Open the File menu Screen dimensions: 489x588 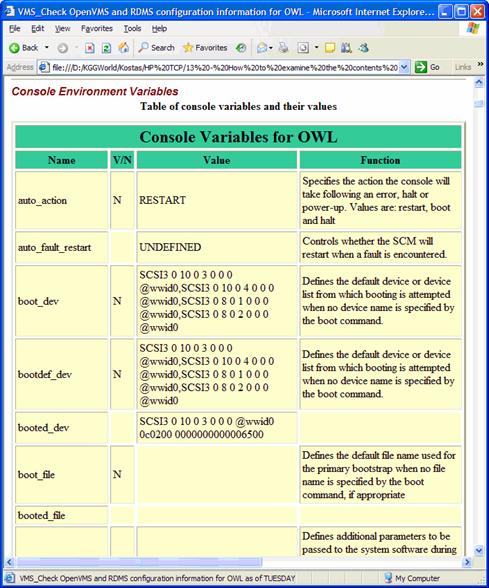point(15,28)
